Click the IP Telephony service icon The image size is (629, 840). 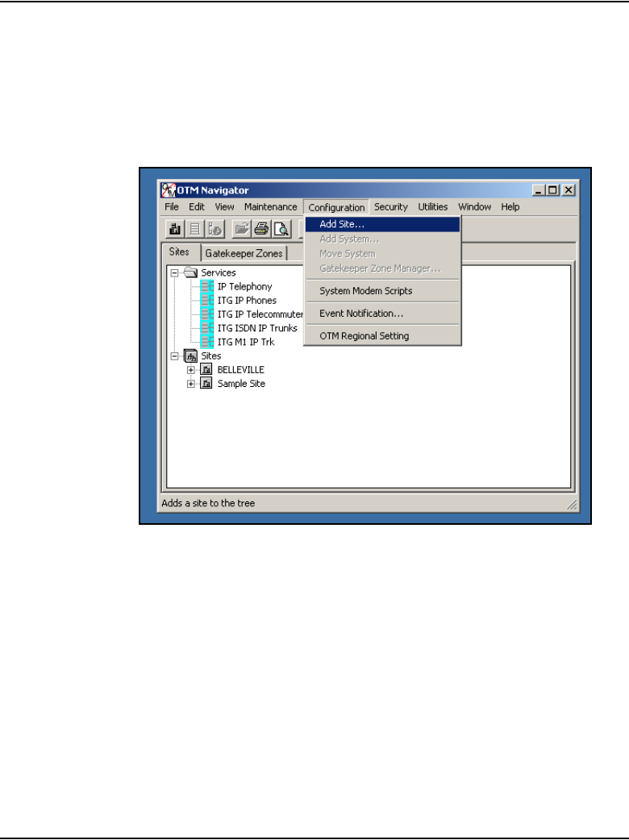pyautogui.click(x=206, y=287)
